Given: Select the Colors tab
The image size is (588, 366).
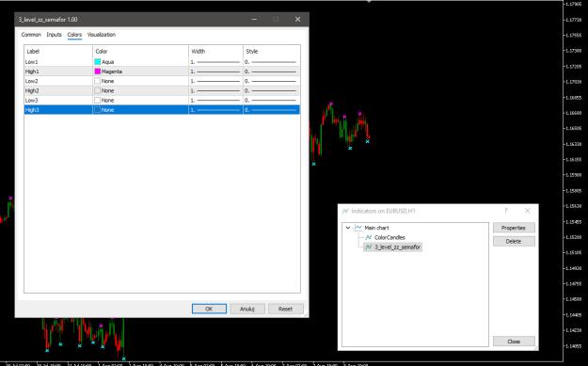Looking at the screenshot, I should tap(74, 35).
